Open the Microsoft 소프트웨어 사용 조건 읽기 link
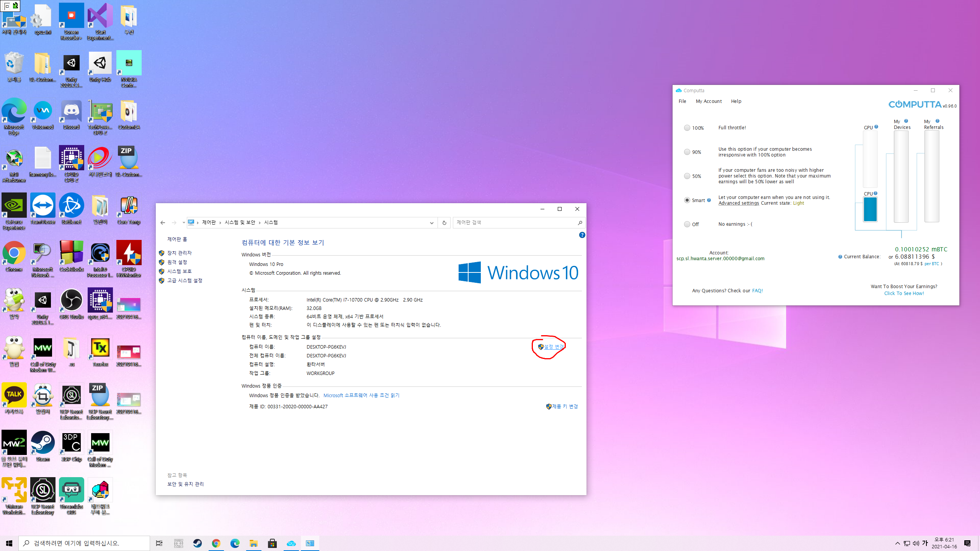The width and height of the screenshot is (980, 551). click(x=361, y=395)
